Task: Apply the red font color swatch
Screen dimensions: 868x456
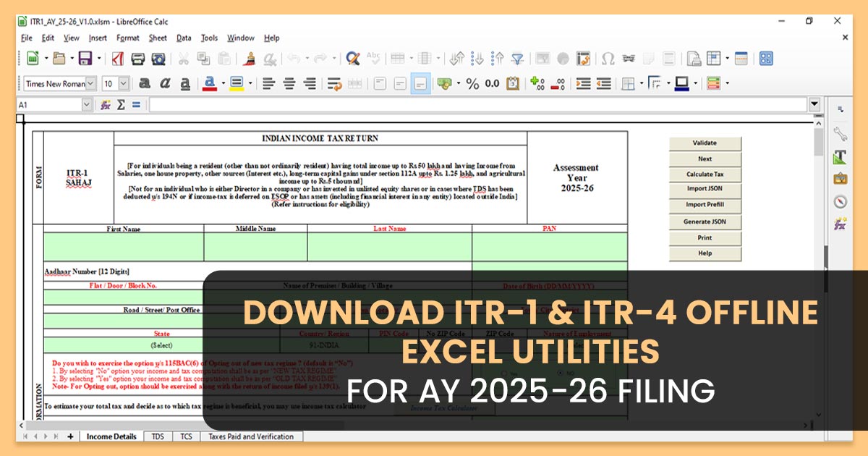Action: [210, 84]
